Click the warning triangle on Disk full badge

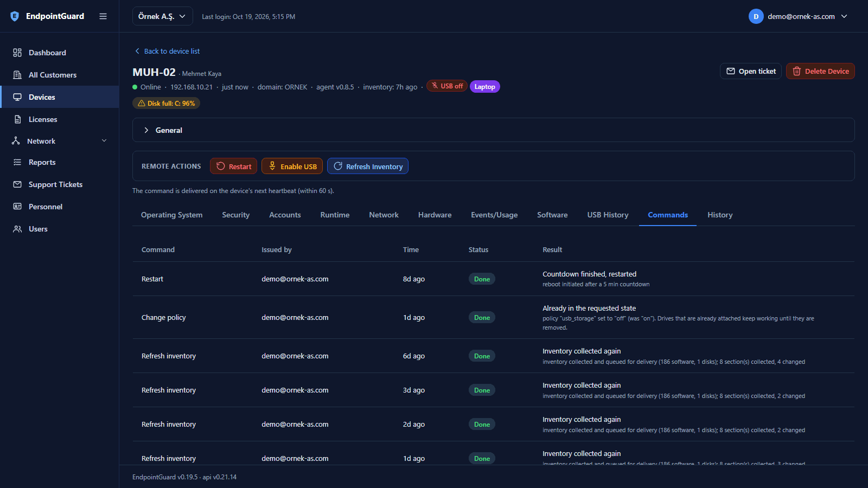(x=142, y=103)
